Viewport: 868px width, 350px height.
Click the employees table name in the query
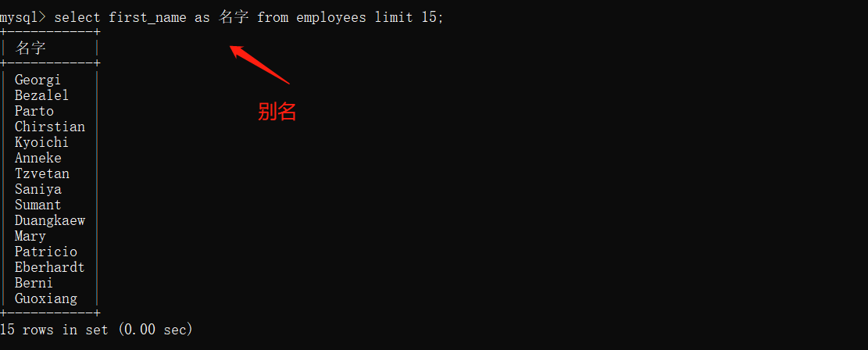(331, 18)
